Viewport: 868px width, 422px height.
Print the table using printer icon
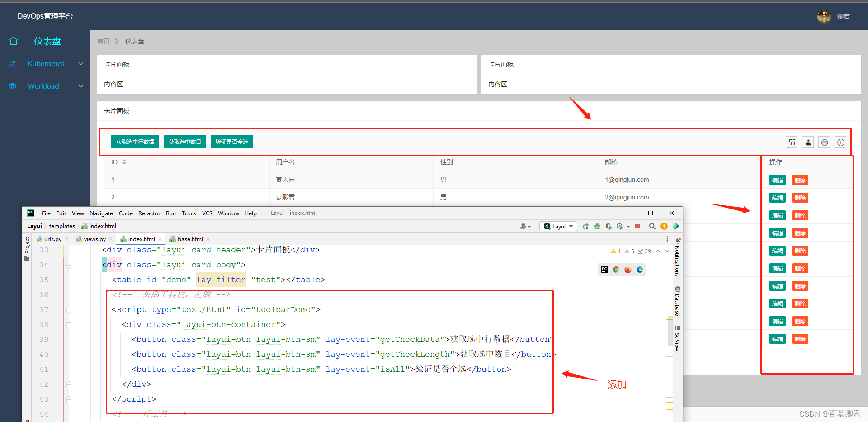[825, 142]
